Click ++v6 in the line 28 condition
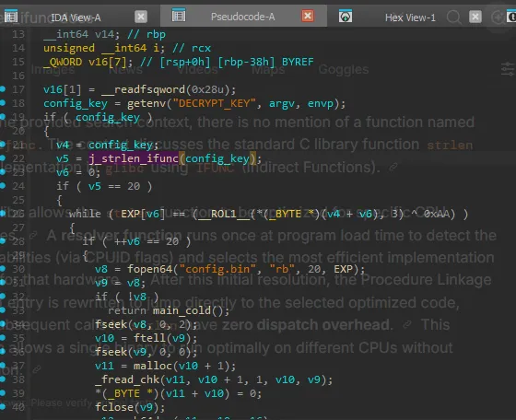 click(127, 241)
